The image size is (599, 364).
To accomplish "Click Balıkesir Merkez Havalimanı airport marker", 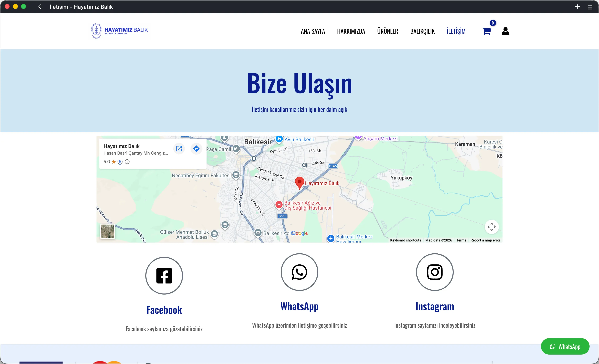I will (x=331, y=238).
